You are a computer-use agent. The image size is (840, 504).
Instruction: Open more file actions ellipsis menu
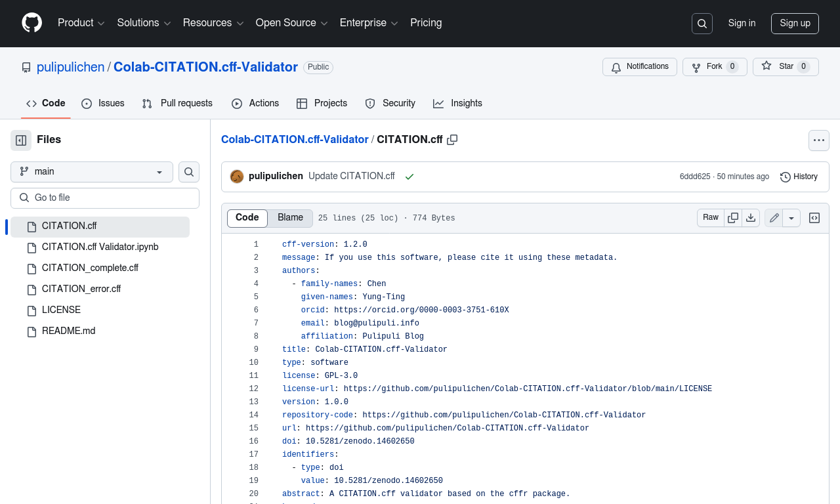(x=818, y=140)
